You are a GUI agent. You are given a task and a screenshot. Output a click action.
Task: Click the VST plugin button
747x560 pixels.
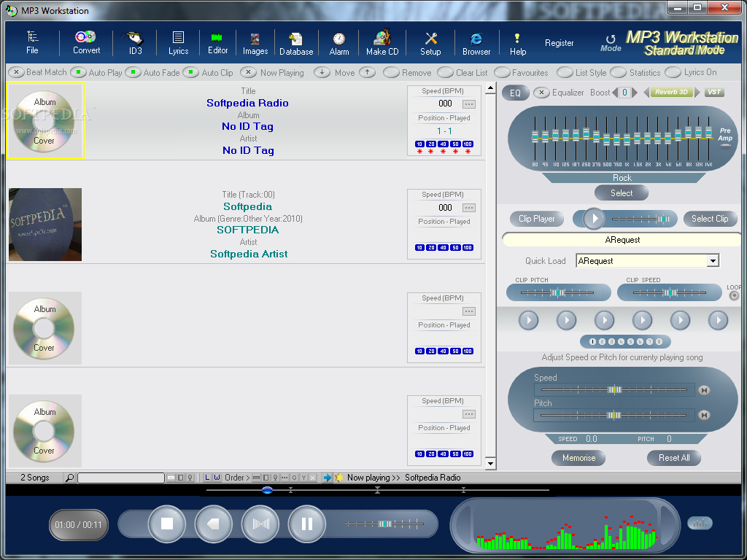coord(713,92)
